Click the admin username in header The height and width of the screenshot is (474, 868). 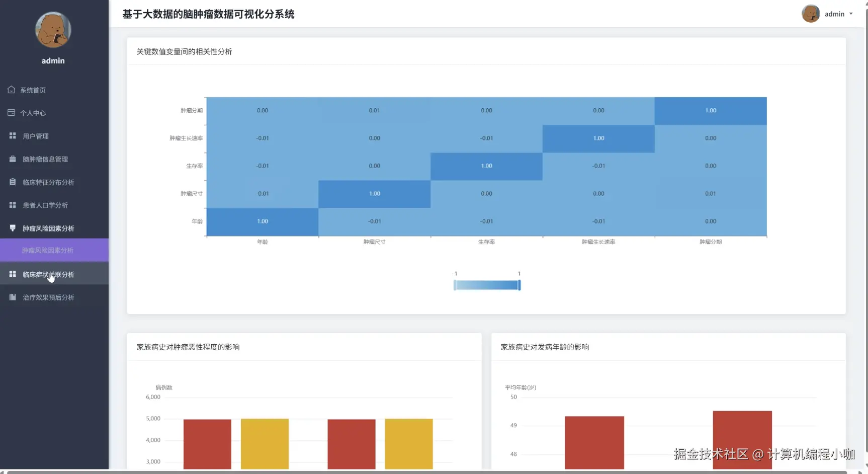[x=834, y=14]
